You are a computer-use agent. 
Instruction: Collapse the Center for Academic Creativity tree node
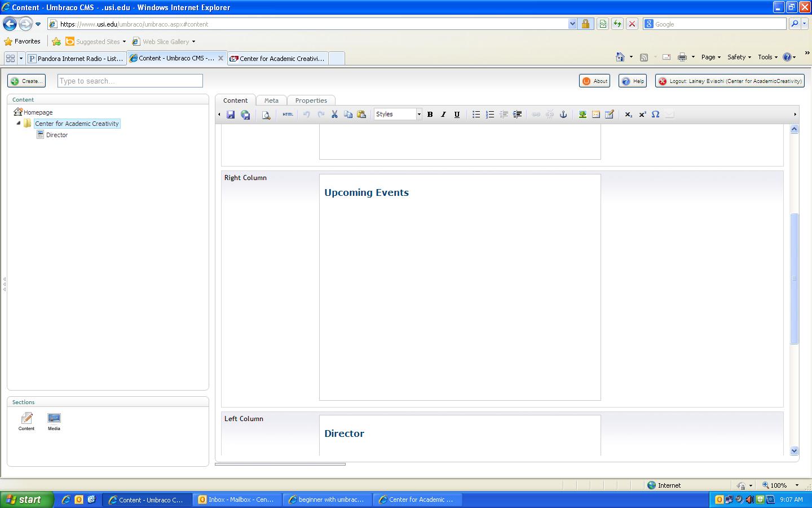click(x=18, y=123)
